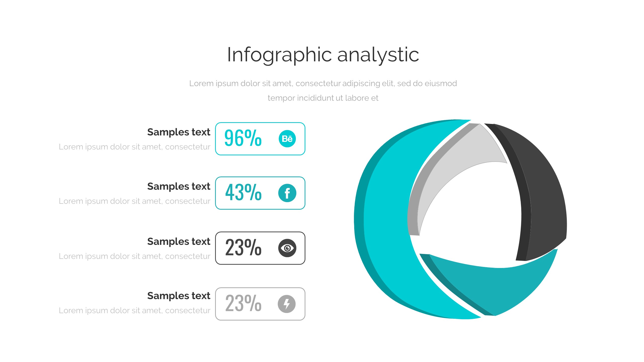Click the Behance icon in the 96% box
The width and height of the screenshot is (644, 362).
click(x=287, y=139)
